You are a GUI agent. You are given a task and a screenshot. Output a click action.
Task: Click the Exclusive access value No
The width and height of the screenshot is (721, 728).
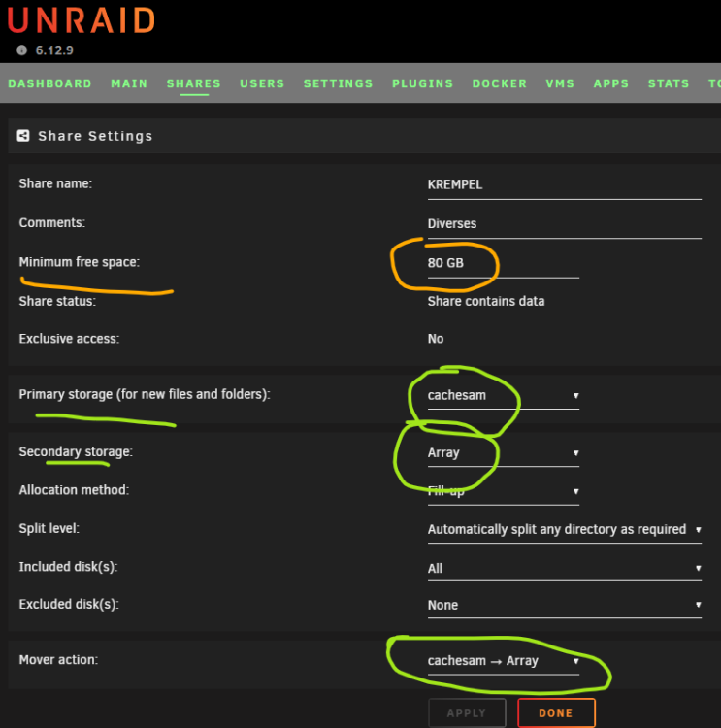click(436, 339)
